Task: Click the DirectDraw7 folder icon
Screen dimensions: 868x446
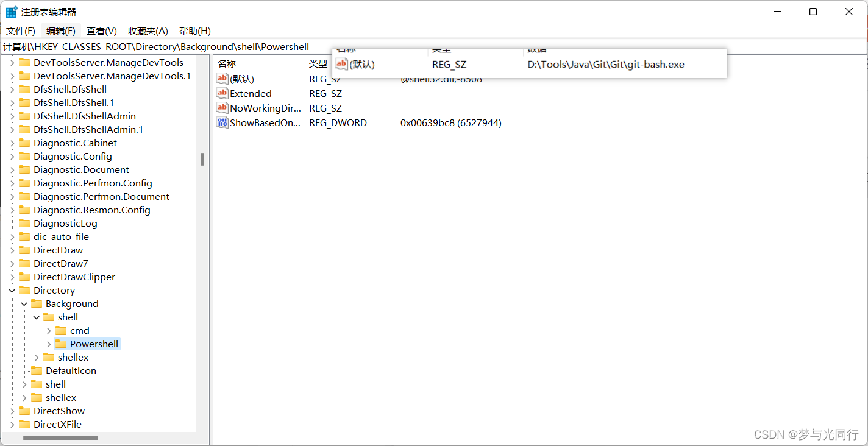Action: [24, 263]
